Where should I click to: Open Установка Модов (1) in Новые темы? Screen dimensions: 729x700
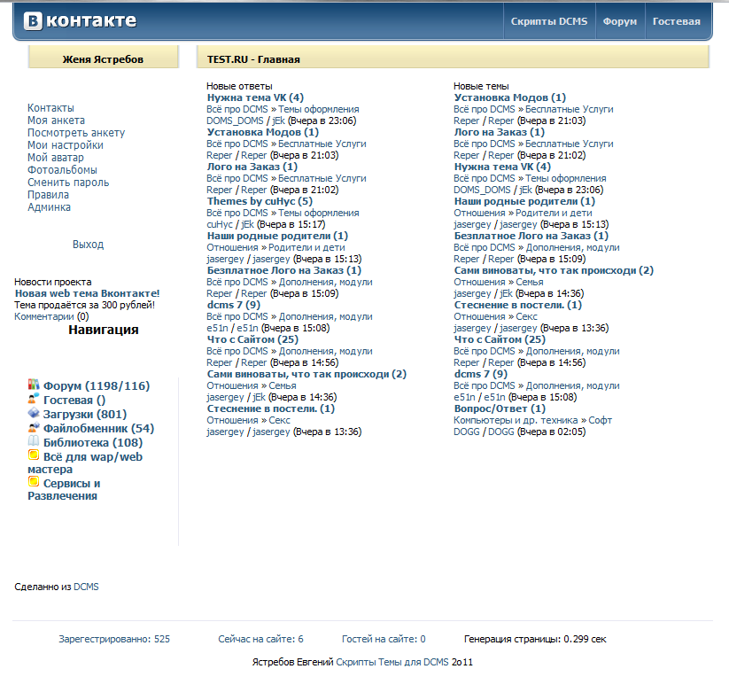(x=510, y=97)
